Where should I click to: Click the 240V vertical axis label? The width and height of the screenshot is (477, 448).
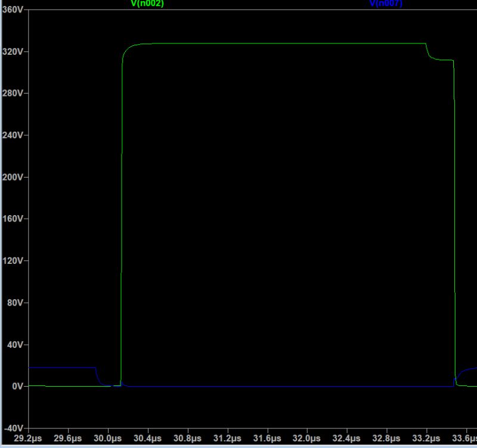coord(13,135)
